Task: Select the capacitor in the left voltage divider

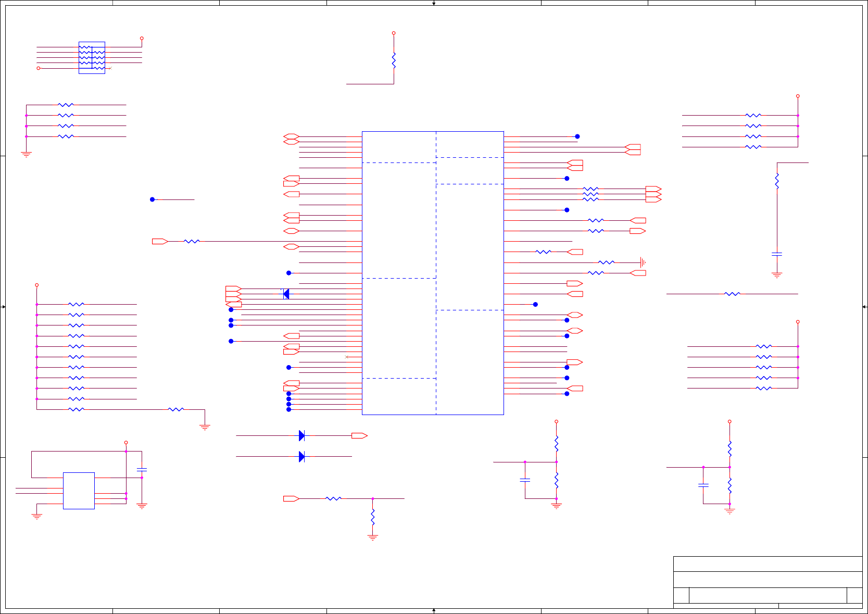Action: coord(525,480)
